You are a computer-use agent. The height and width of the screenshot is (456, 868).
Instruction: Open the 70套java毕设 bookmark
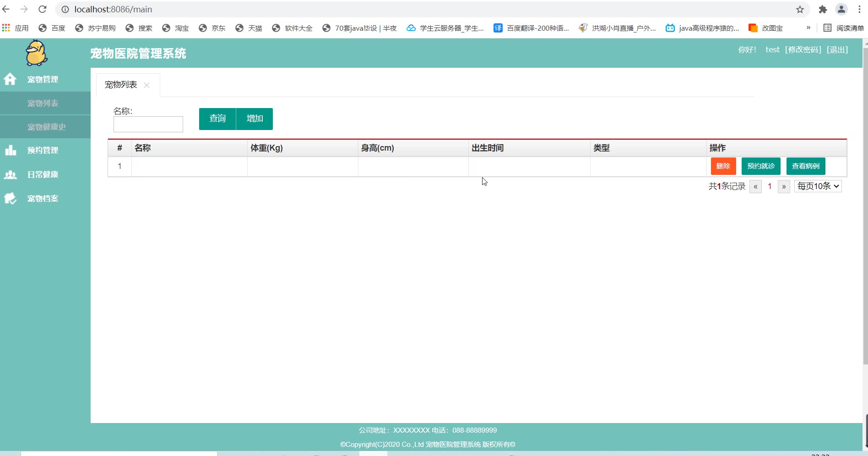pyautogui.click(x=359, y=28)
